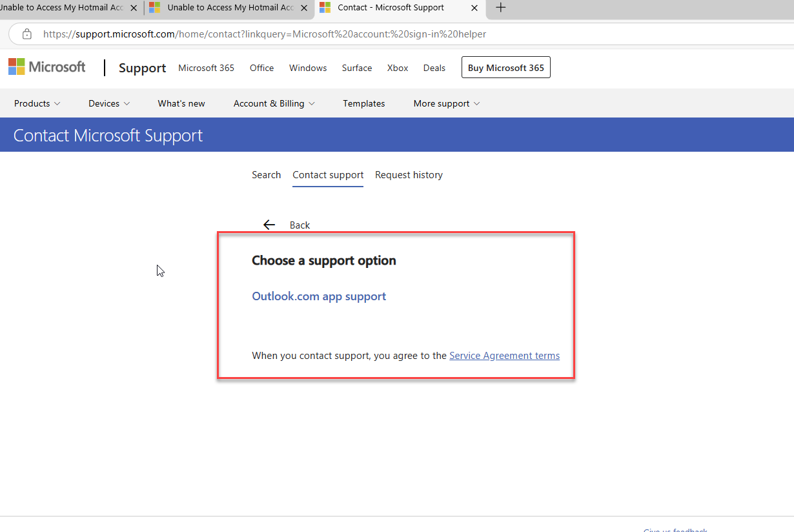Viewport: 794px width, 532px height.
Task: Click the Buy Microsoft 365 button
Action: pos(506,68)
